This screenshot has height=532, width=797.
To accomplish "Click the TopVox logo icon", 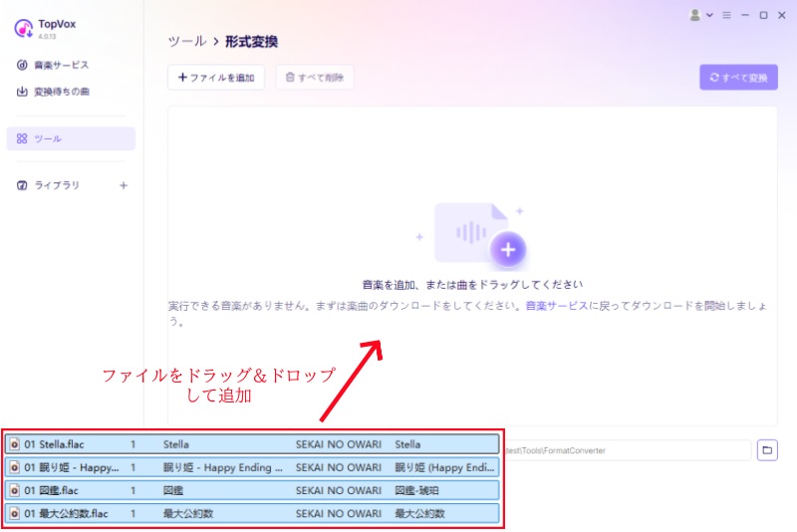I will pyautogui.click(x=23, y=29).
